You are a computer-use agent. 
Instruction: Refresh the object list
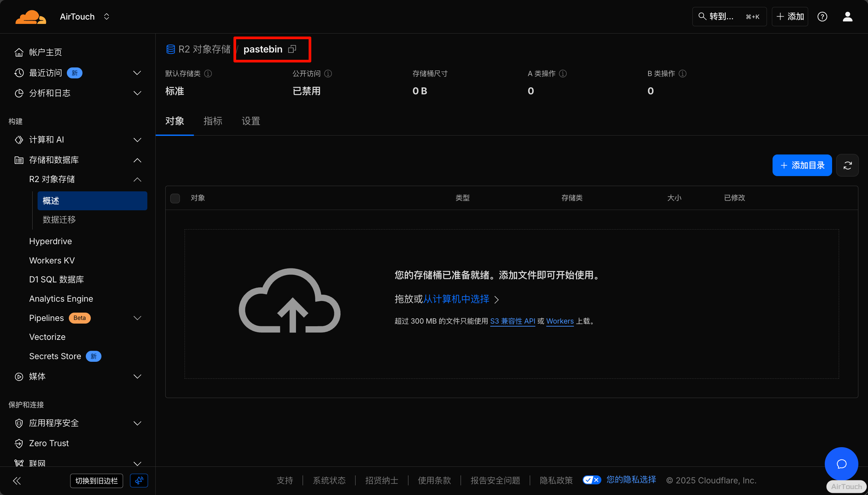[847, 165]
